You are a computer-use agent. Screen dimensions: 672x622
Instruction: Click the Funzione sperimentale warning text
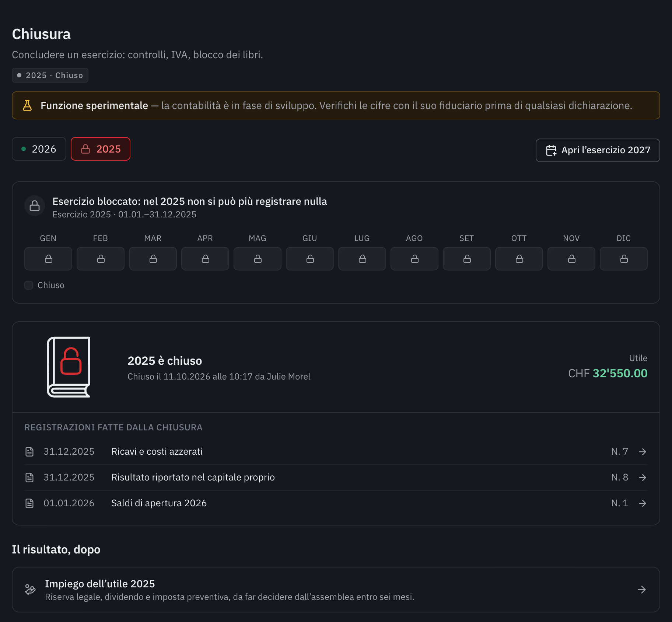[x=94, y=106]
